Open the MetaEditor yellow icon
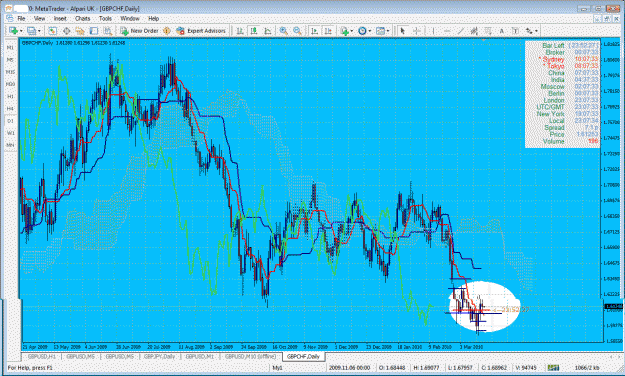The width and height of the screenshot is (625, 376). click(x=167, y=31)
